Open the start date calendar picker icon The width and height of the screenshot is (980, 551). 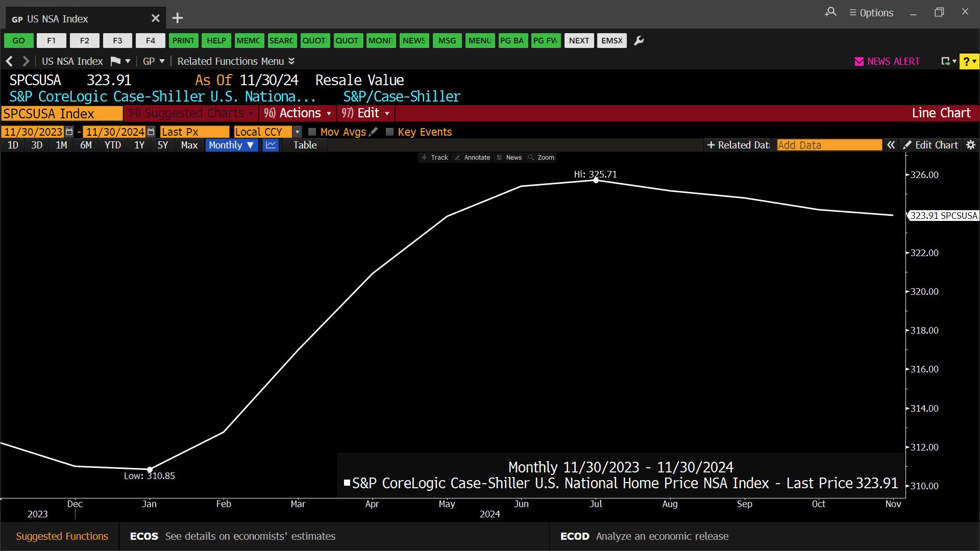(x=69, y=132)
